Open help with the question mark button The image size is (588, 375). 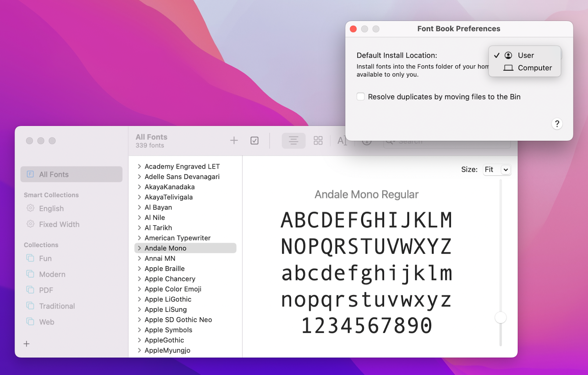click(557, 124)
